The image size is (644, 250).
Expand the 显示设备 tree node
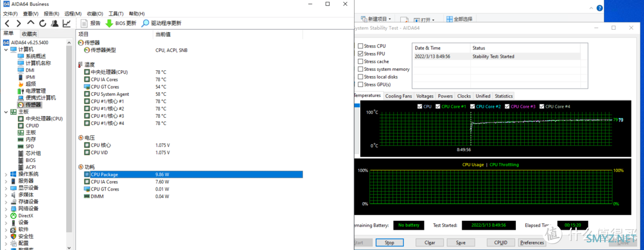point(6,188)
